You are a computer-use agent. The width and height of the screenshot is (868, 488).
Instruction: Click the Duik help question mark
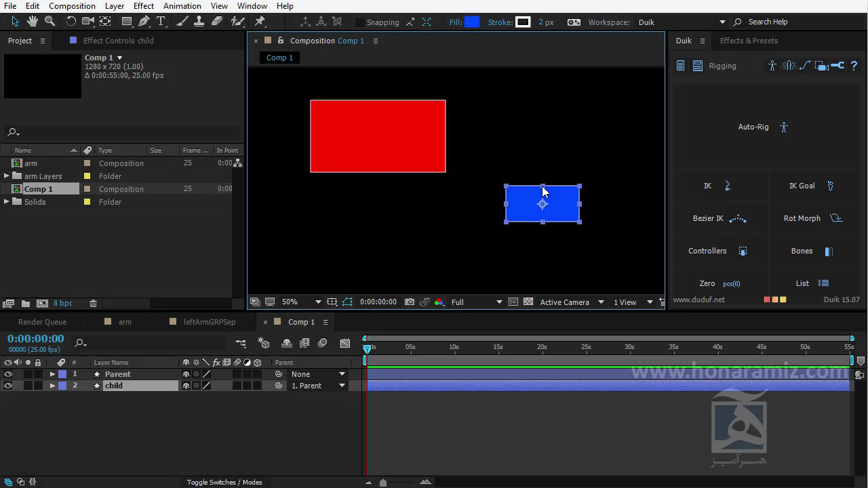tap(854, 66)
